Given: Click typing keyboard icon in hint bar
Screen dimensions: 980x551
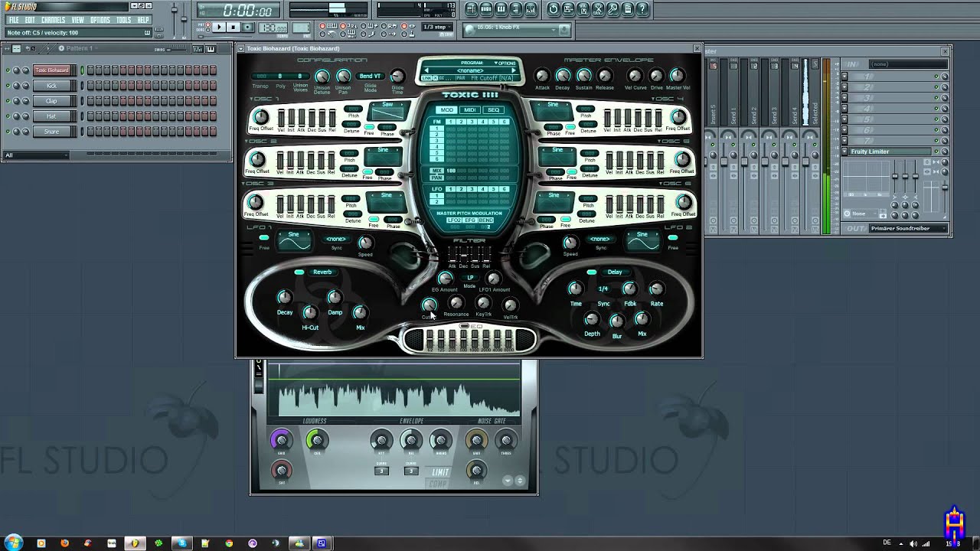Looking at the screenshot, I should 147,33.
